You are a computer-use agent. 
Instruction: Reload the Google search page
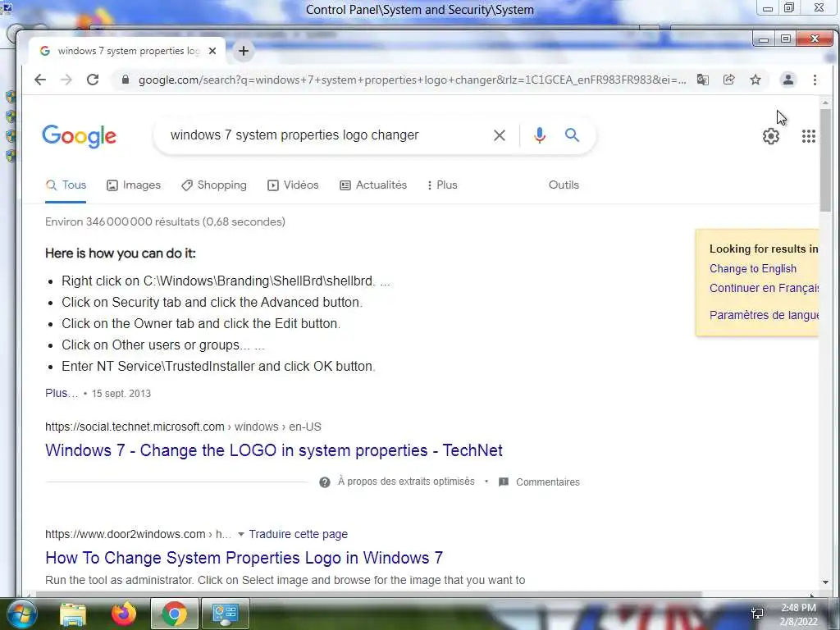click(93, 80)
